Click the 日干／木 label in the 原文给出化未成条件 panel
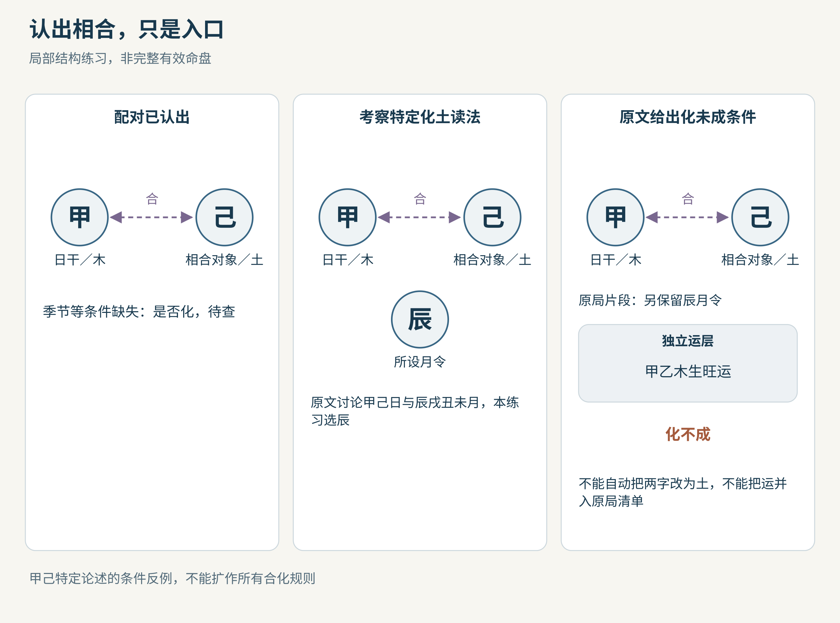Viewport: 840px width, 623px height. pyautogui.click(x=616, y=260)
